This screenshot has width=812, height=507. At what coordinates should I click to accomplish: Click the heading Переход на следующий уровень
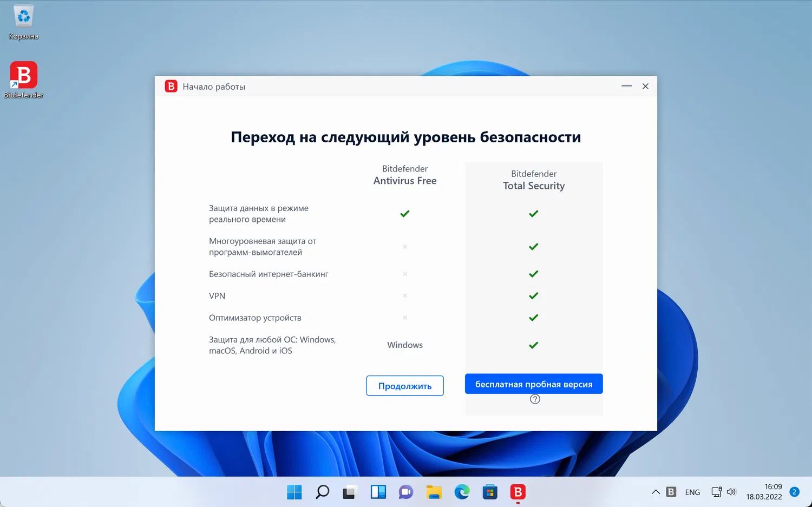click(406, 137)
